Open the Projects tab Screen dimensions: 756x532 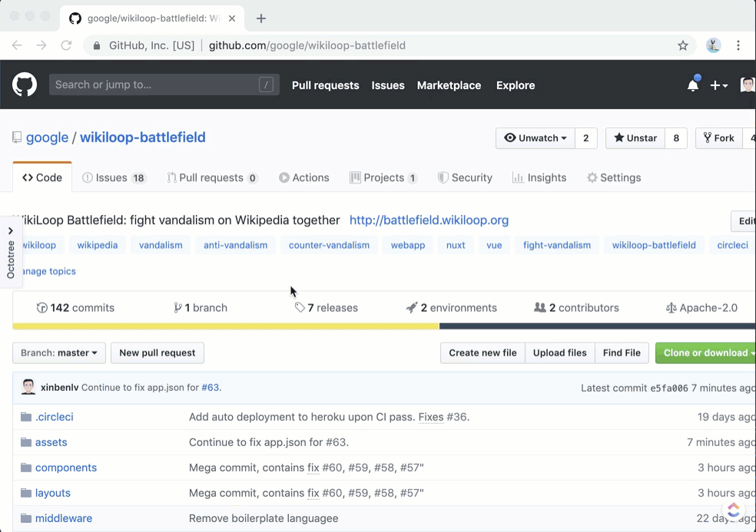coord(383,177)
